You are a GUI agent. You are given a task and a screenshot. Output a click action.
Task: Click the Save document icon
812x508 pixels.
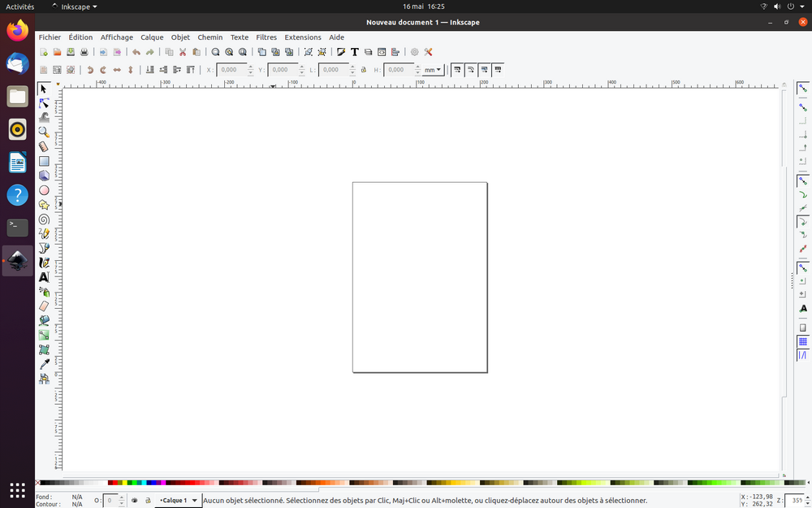click(71, 52)
